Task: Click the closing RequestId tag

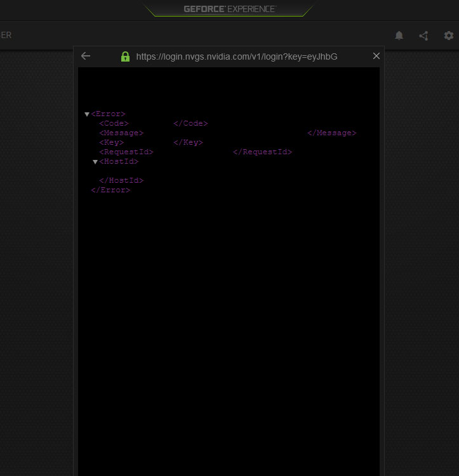Action: [x=263, y=152]
